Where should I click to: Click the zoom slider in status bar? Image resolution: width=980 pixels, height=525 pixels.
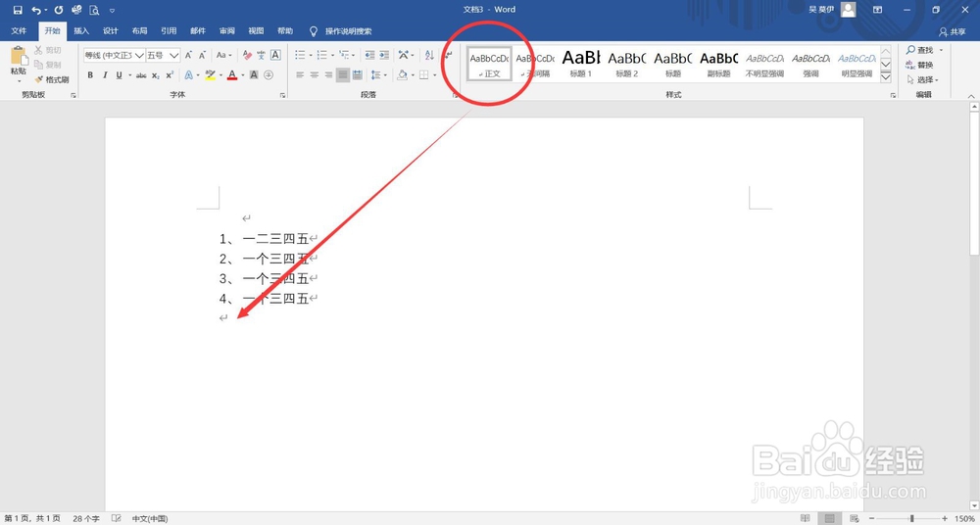coord(911,519)
